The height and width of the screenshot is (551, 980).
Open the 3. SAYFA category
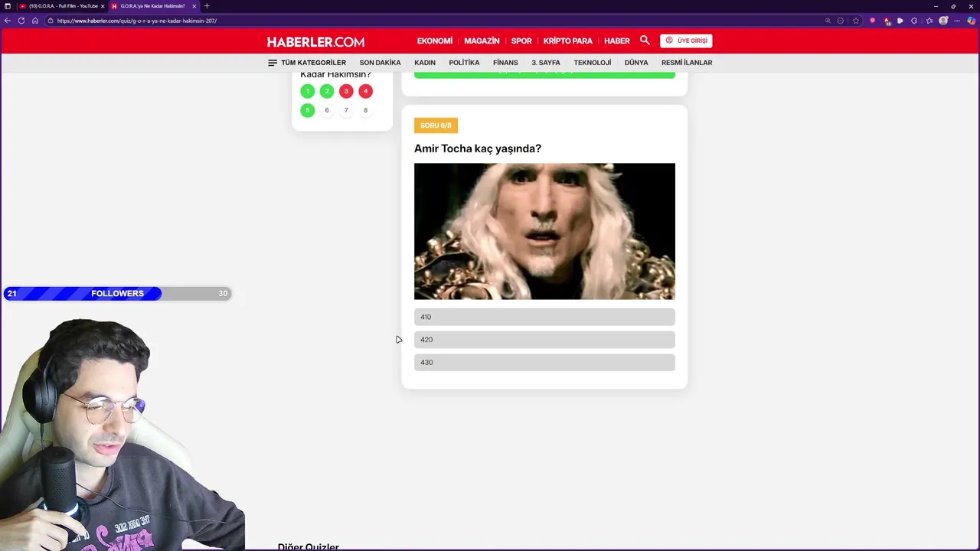coord(546,63)
